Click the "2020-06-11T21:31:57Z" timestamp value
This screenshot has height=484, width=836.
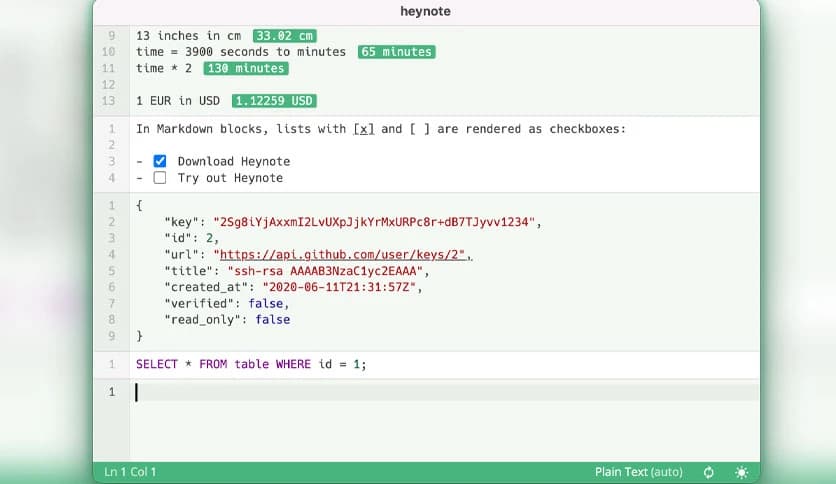coord(339,287)
